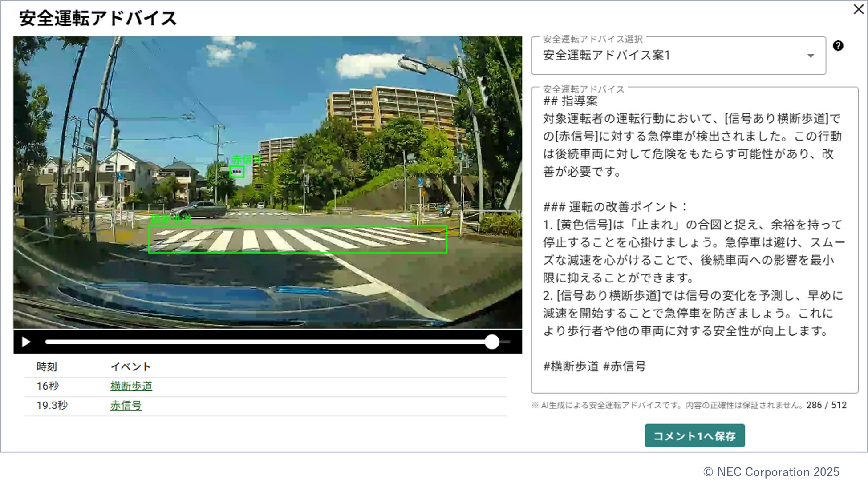The width and height of the screenshot is (868, 487).
Task: Select the 16秒 time cell
Action: [48, 386]
